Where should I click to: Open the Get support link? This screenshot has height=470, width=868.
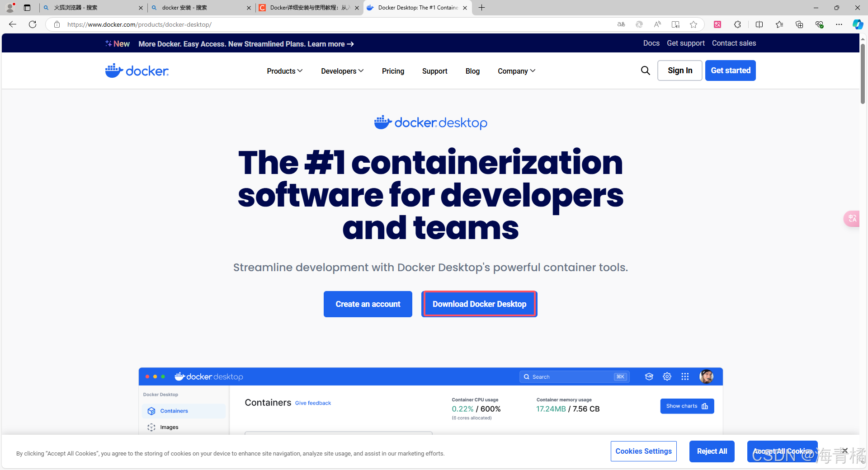[685, 43]
